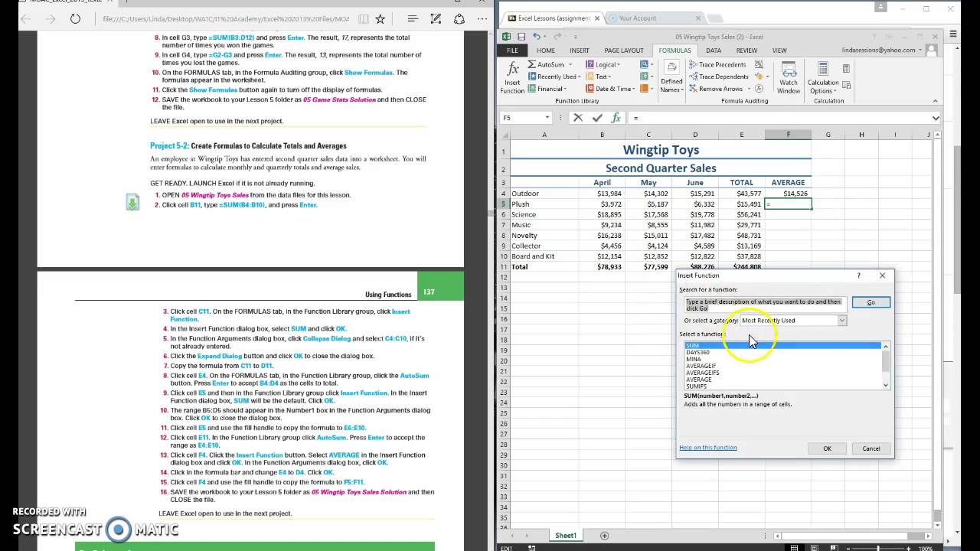Click the Search for a function box
The image size is (980, 551).
coord(766,305)
